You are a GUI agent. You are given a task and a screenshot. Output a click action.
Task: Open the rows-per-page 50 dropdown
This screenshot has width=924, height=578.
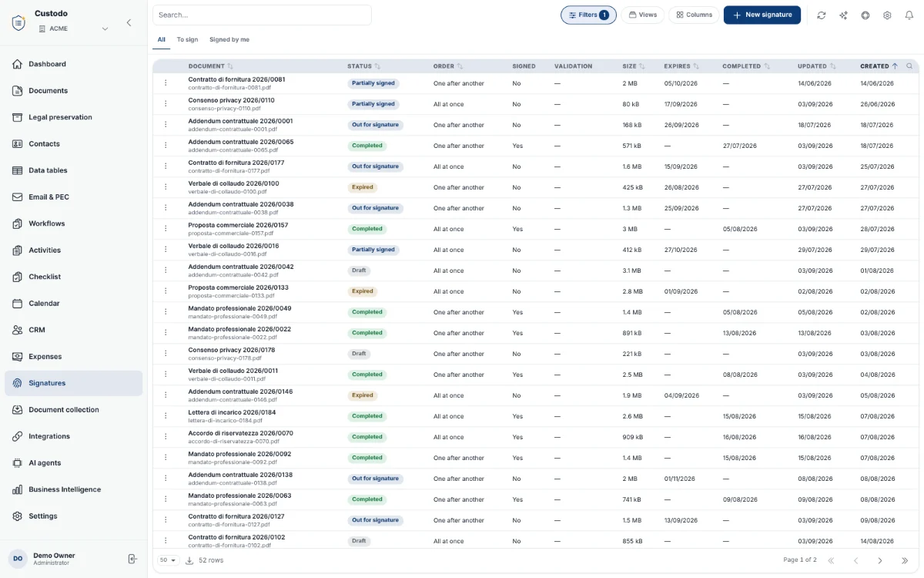click(x=168, y=560)
